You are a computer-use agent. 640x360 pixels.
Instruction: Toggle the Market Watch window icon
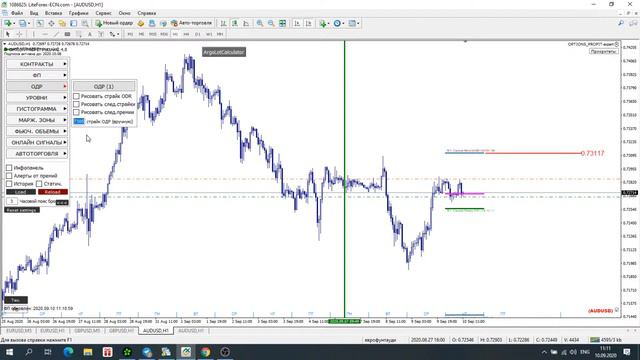pyautogui.click(x=40, y=23)
